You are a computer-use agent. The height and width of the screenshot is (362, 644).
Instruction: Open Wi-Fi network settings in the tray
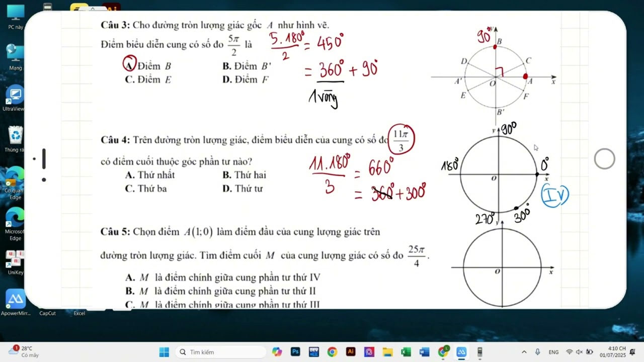click(x=570, y=352)
